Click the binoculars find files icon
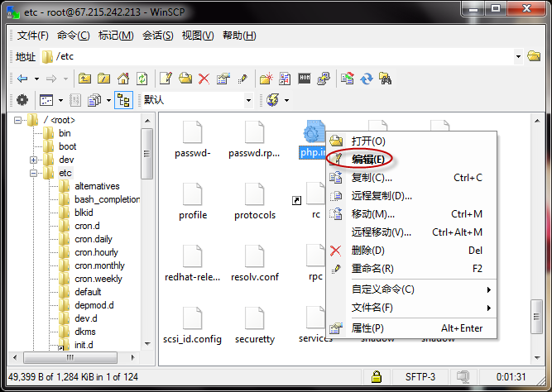The width and height of the screenshot is (552, 392). coord(385,79)
